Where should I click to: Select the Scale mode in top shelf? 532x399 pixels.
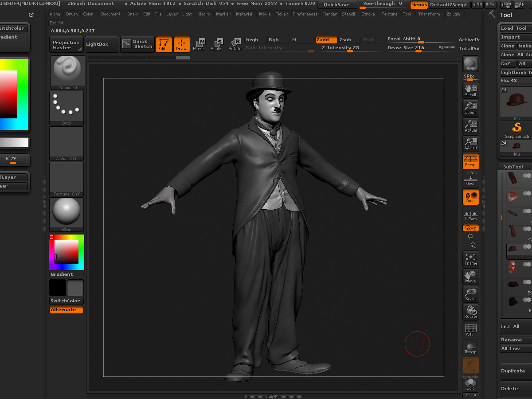pyautogui.click(x=216, y=44)
